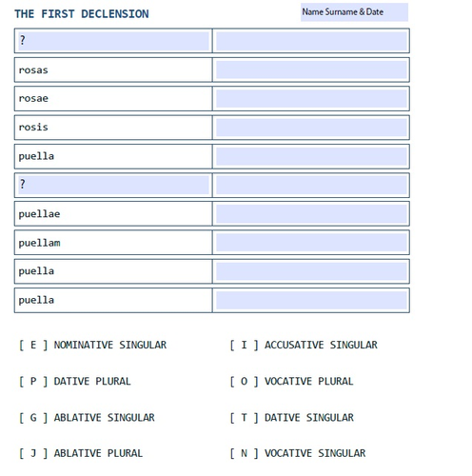Select the first question mark input field
The width and height of the screenshot is (472, 476).
(113, 41)
